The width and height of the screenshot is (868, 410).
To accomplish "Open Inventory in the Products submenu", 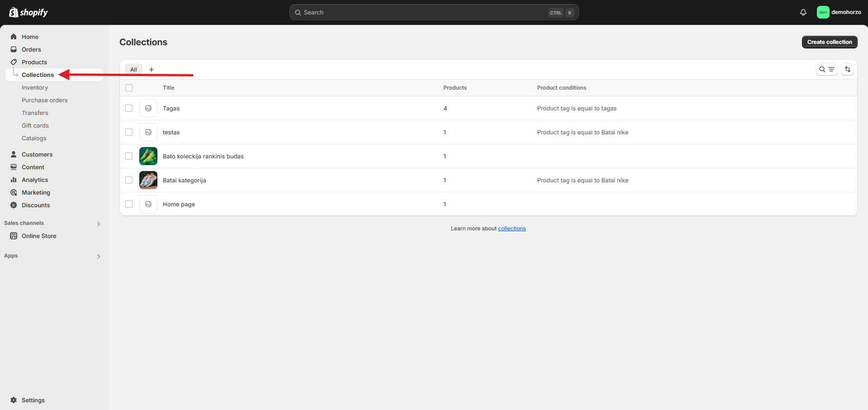I will click(35, 87).
